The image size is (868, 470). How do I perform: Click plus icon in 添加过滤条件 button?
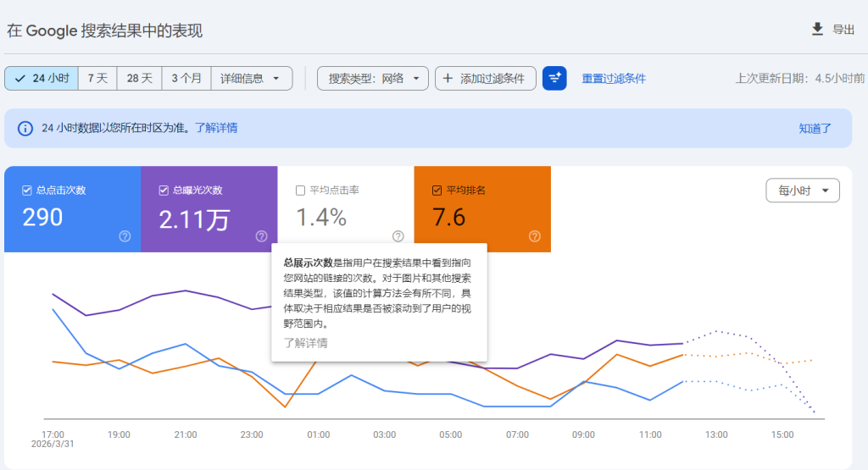[x=448, y=79]
